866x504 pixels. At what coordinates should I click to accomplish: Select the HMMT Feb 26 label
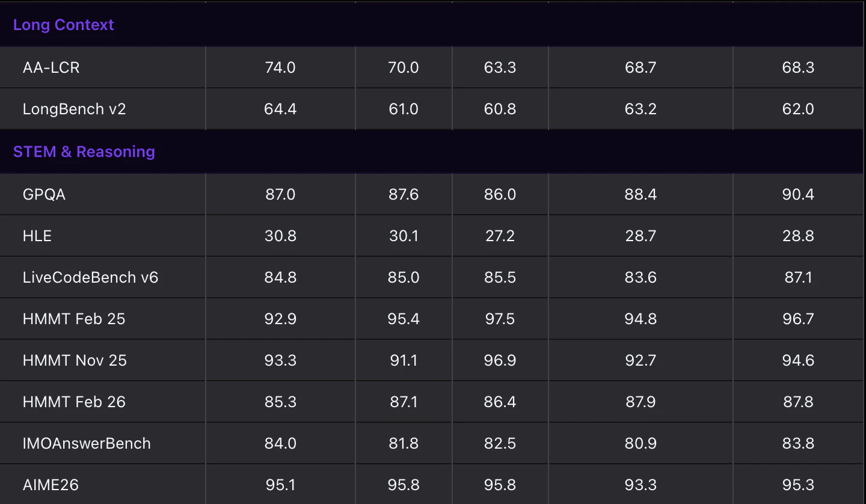click(74, 402)
